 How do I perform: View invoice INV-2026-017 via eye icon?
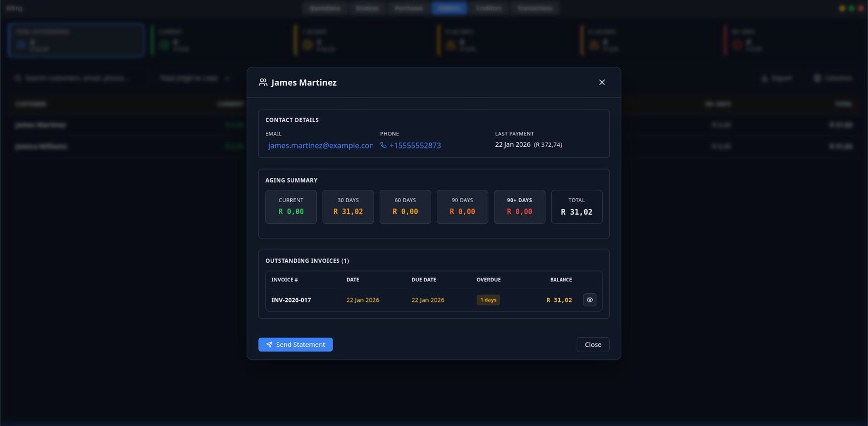[590, 300]
